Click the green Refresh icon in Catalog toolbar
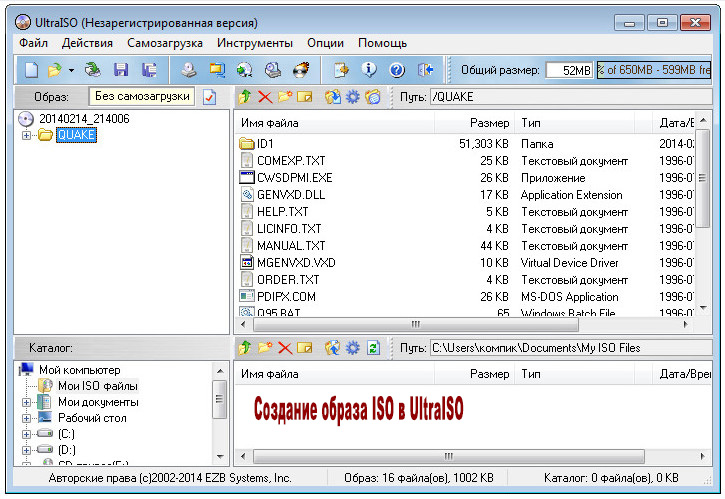725x499 pixels. click(373, 347)
